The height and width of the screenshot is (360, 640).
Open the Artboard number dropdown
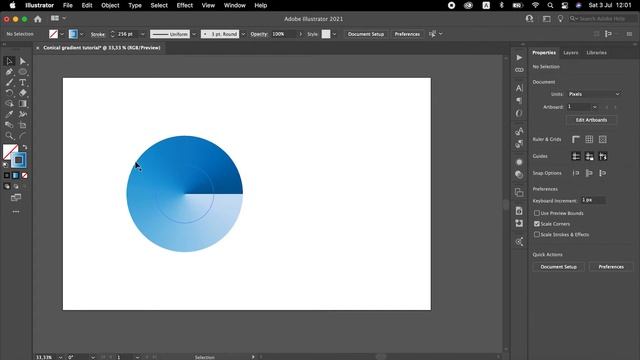pyautogui.click(x=595, y=107)
